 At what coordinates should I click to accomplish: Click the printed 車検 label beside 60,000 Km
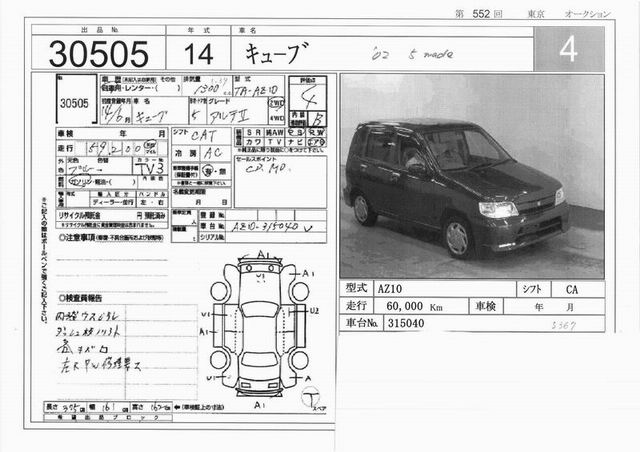(x=486, y=306)
